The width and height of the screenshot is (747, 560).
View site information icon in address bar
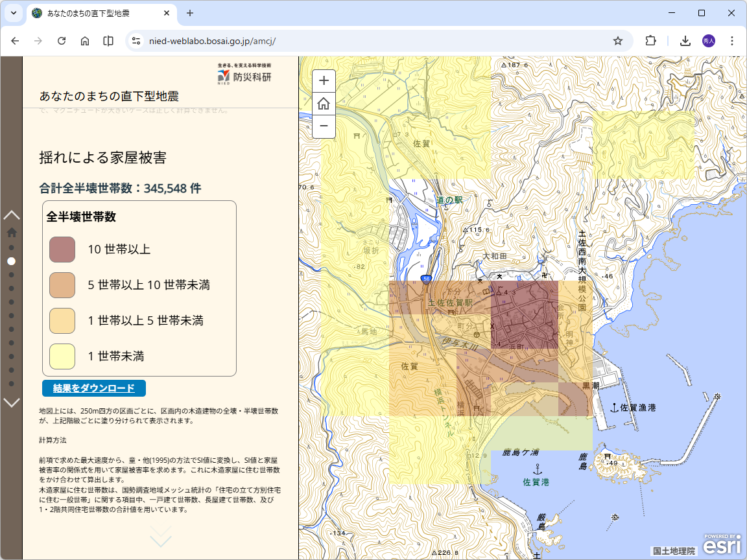point(136,41)
